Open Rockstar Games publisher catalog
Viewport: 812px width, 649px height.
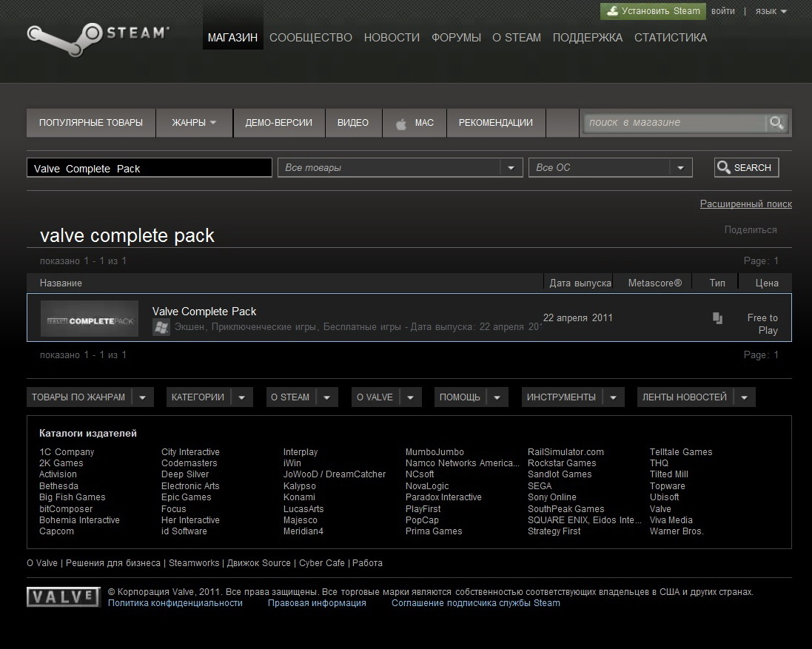coord(562,463)
